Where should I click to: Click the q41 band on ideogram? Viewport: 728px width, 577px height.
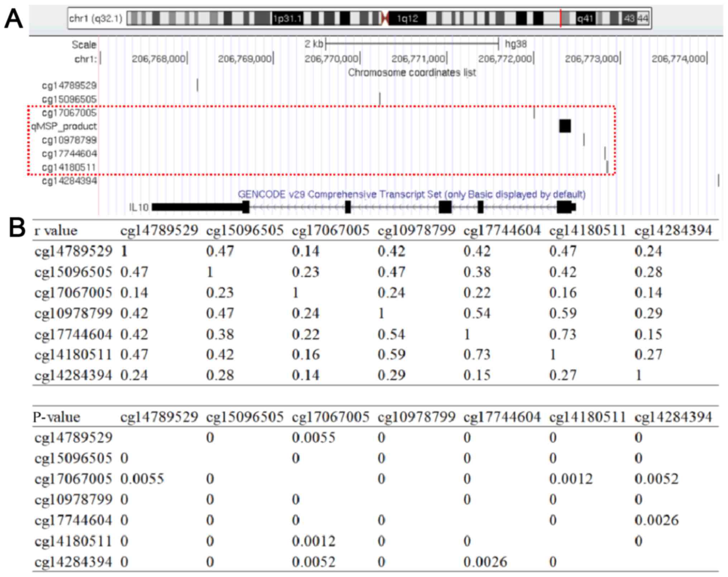coord(585,18)
